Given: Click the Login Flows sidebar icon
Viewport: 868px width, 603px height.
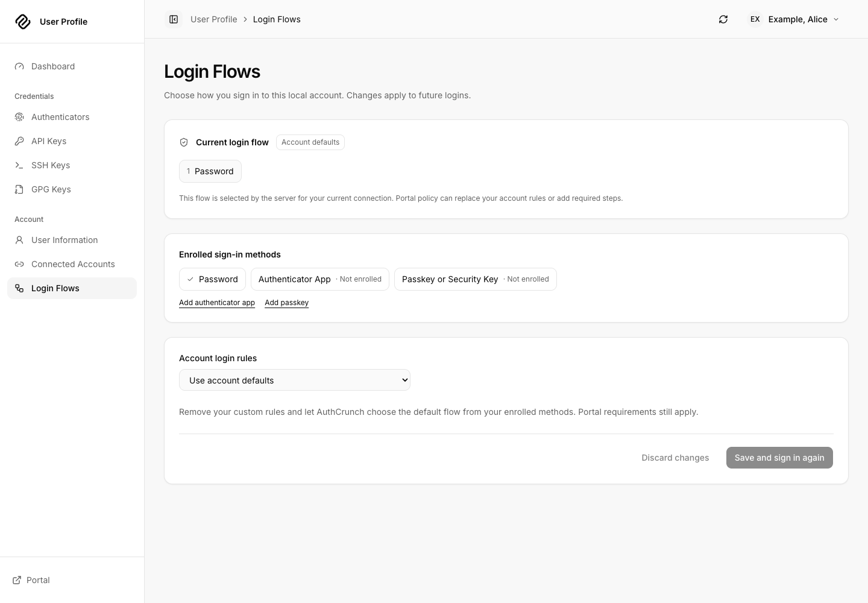Looking at the screenshot, I should (x=19, y=288).
